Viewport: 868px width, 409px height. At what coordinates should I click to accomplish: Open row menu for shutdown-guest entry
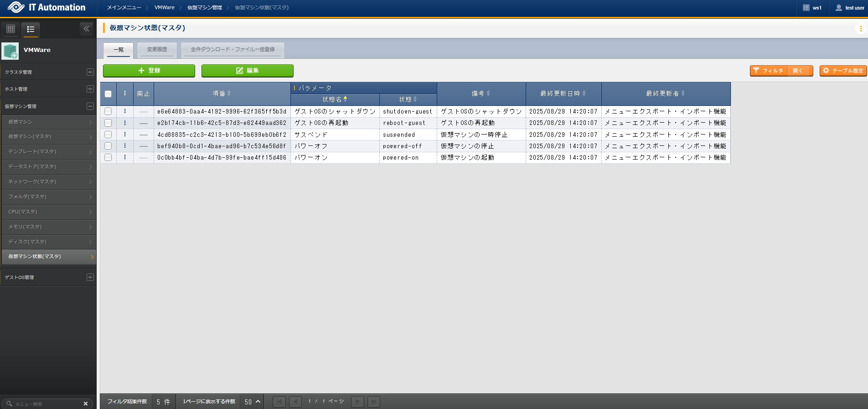pos(125,111)
